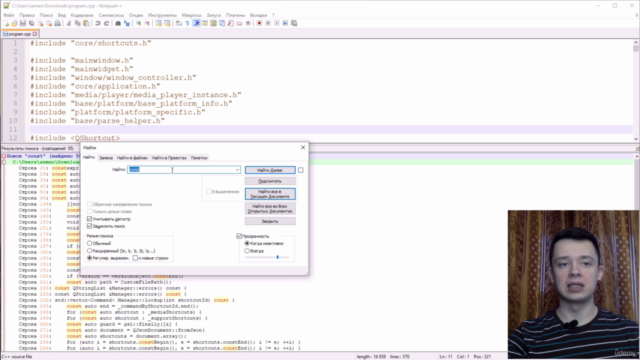Screen dimensions: 640x360
Task: Click the Undo arrow icon
Action: point(98,23)
